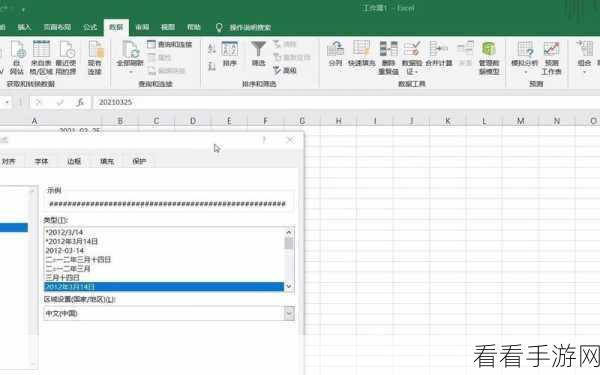The image size is (600, 375).
Task: Toggle the Filter (筛选) funnel
Action: click(x=259, y=54)
